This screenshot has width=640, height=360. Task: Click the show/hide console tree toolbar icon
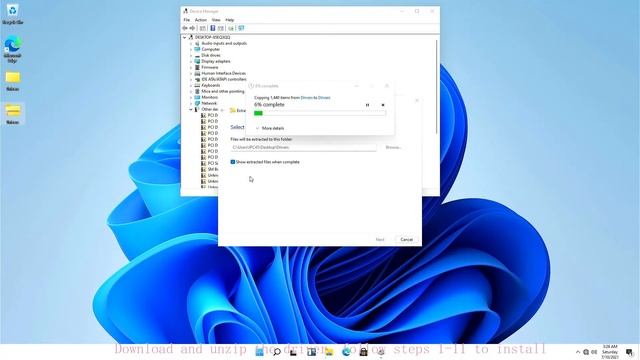[203, 28]
